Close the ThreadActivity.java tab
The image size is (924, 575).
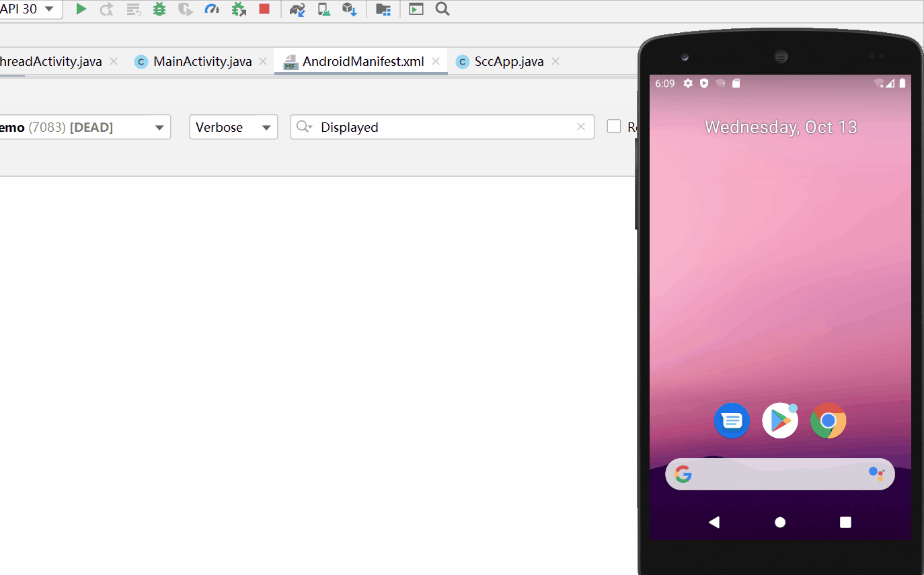point(114,61)
